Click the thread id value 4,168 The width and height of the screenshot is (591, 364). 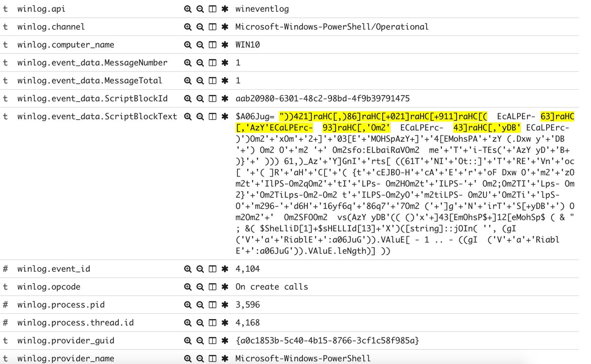[248, 323]
